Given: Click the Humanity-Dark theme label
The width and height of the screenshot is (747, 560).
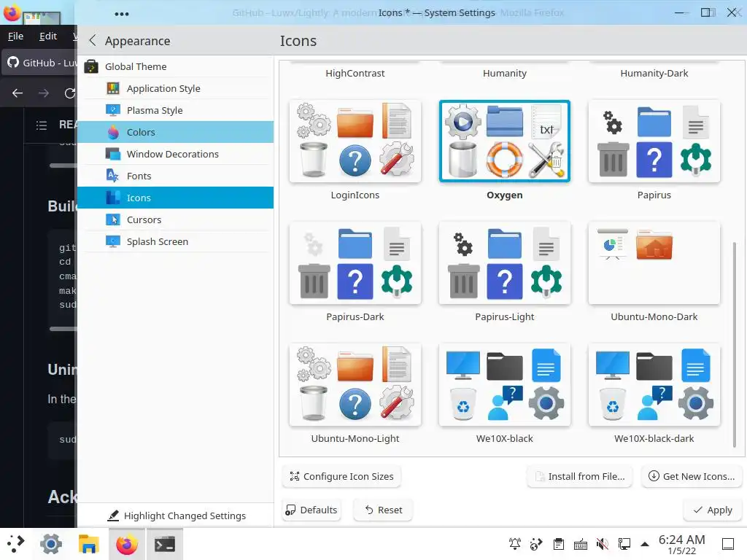Looking at the screenshot, I should point(654,74).
